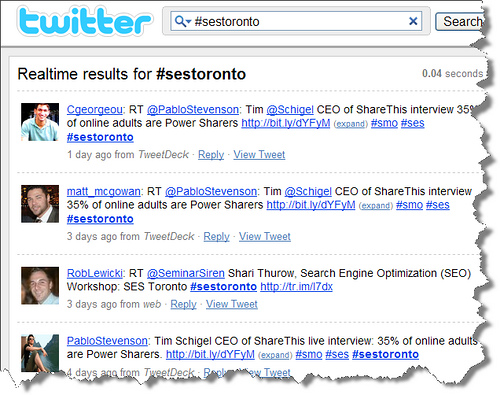Click #sestoronto hashtag in matt_mcgowan's tweet
Viewport: 500px width, 395px height.
point(100,219)
